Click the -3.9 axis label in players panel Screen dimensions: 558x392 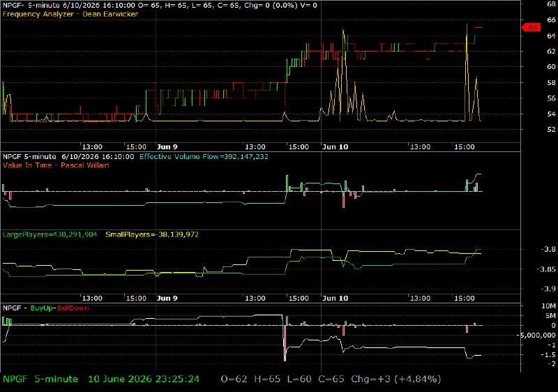pyautogui.click(x=548, y=289)
